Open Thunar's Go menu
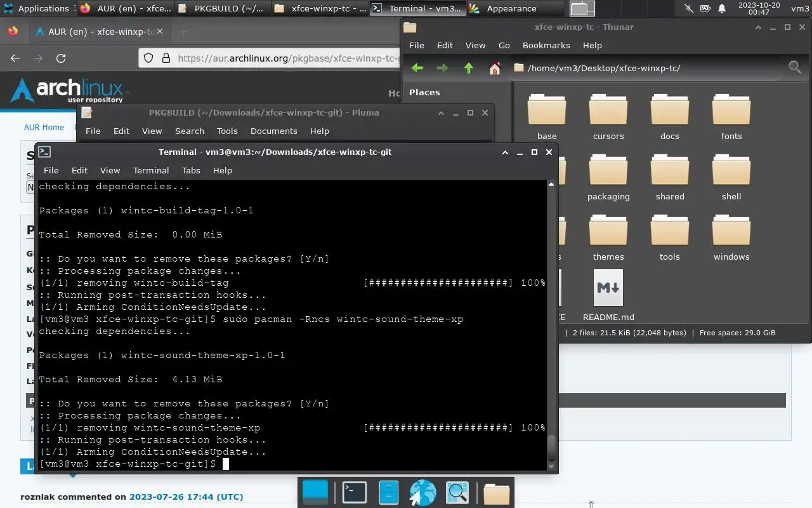The image size is (812, 508). (x=504, y=45)
